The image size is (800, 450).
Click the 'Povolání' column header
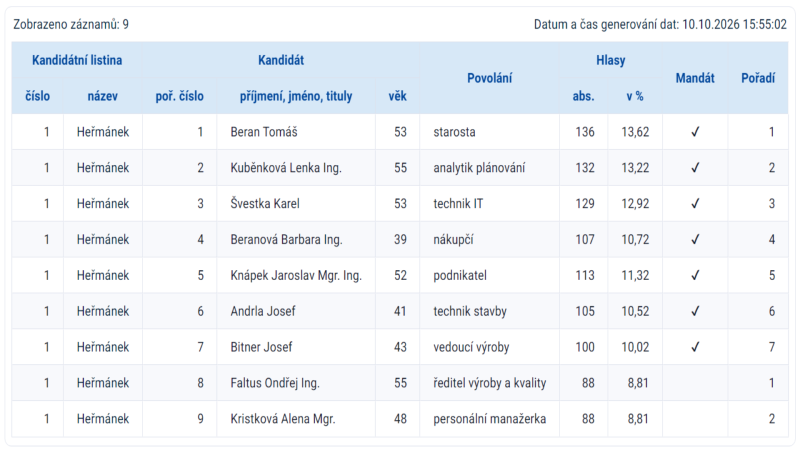[489, 78]
